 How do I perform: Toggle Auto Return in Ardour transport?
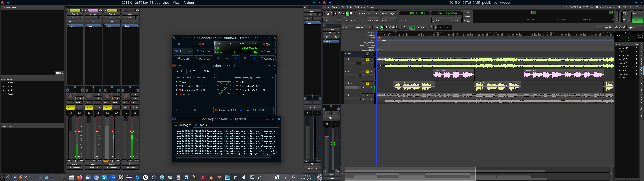[x=389, y=20]
